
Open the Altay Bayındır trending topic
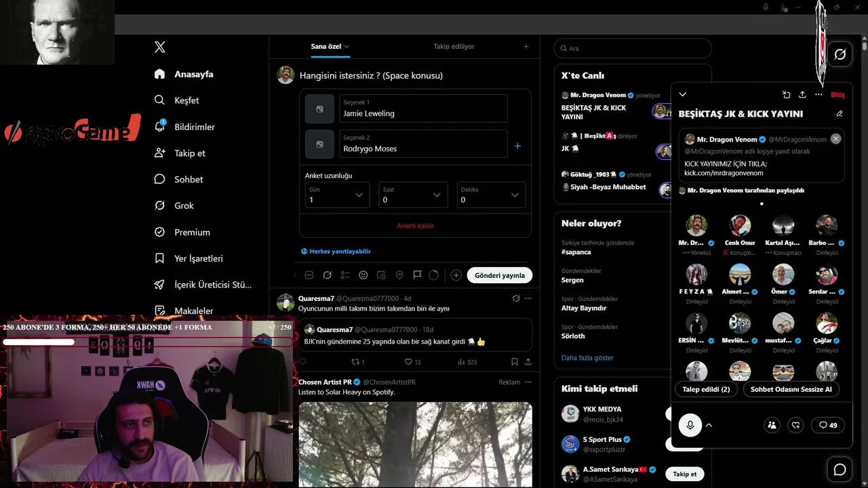(x=584, y=308)
